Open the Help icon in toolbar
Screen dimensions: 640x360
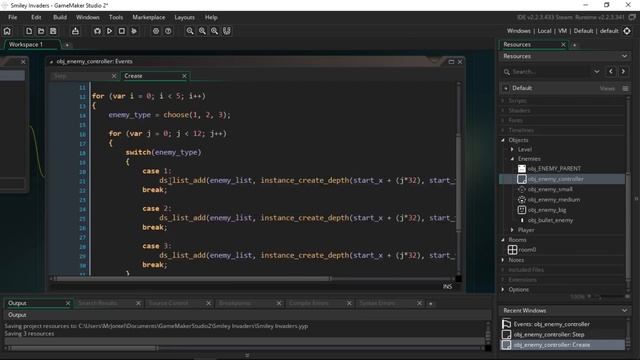tap(168, 31)
